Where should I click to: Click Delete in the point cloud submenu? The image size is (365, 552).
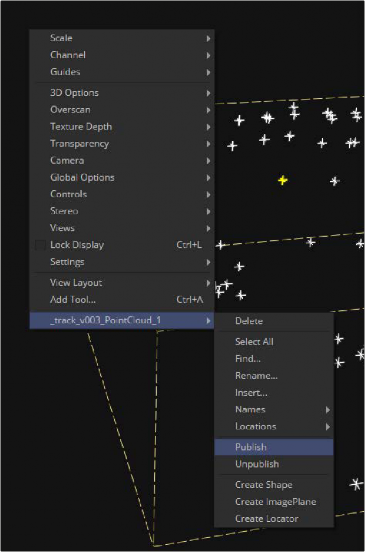(x=274, y=321)
